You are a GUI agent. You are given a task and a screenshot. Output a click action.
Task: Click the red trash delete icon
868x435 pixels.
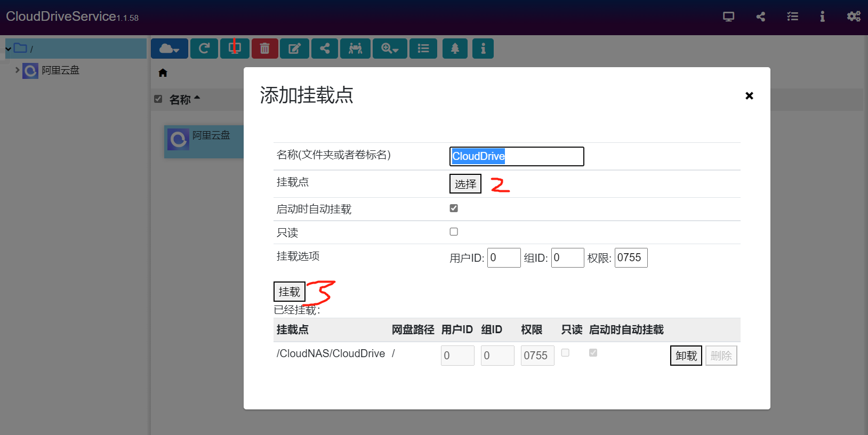pyautogui.click(x=264, y=49)
